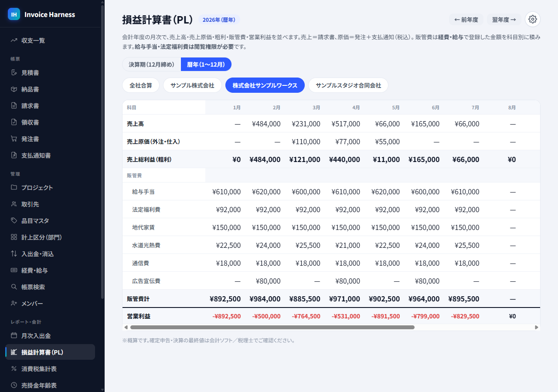The height and width of the screenshot is (392, 558).
Task: Click 販管費計 February value ¥984,000
Action: 265,299
